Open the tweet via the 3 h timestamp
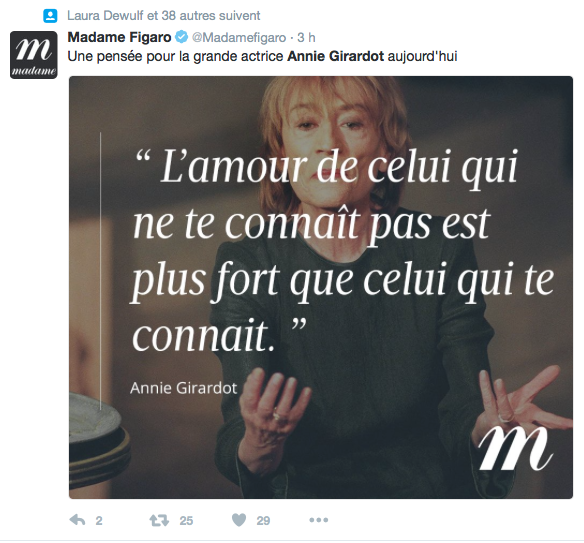584x543 pixels. coord(306,38)
